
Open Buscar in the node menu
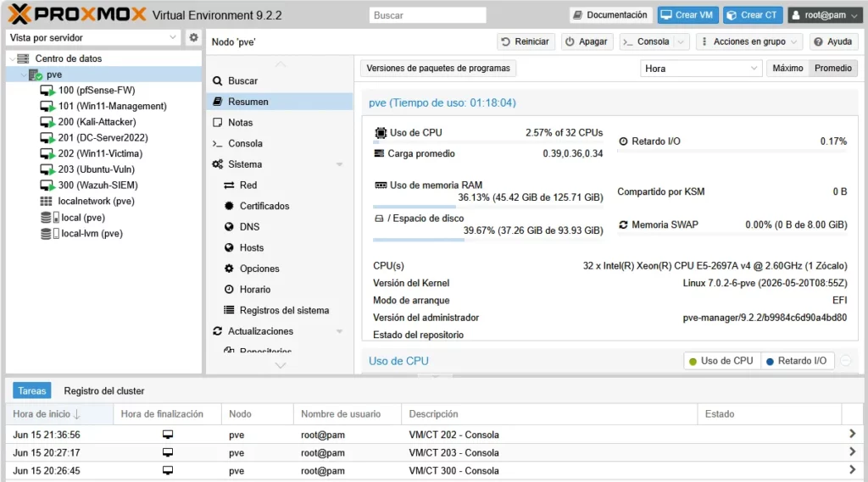point(279,80)
